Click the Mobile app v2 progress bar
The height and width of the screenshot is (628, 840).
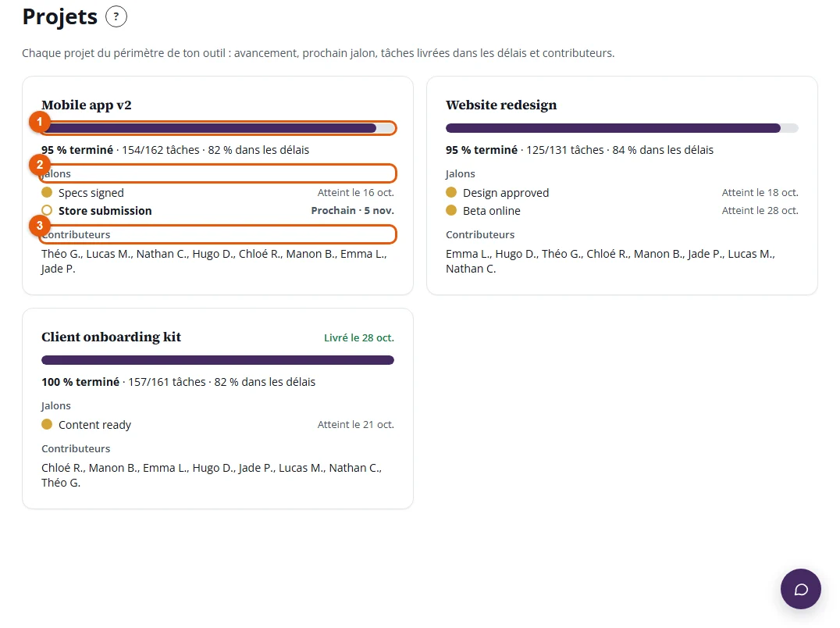[218, 128]
